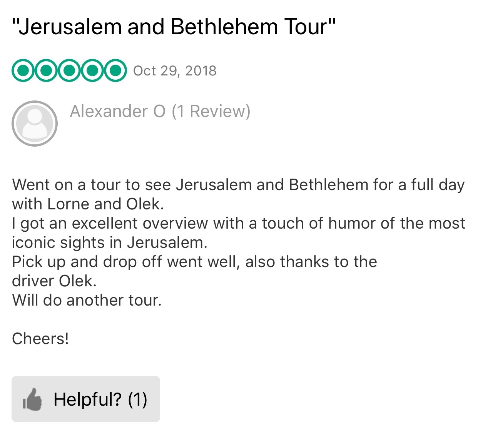The width and height of the screenshot is (478, 448).
Task: Open the "Jerusalem and Bethlehem Tour" review title
Action: (x=174, y=27)
